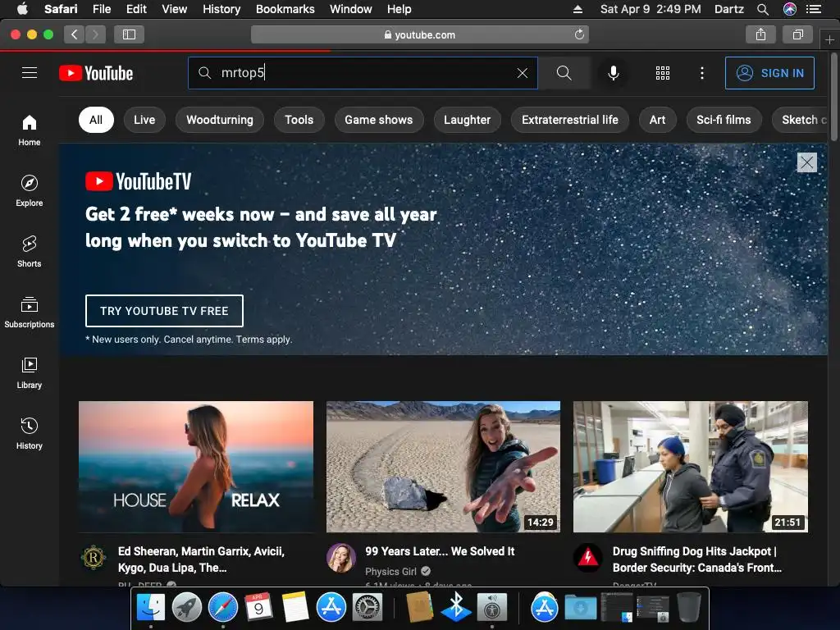
Task: Open System Preferences in the Dock
Action: pyautogui.click(x=367, y=608)
